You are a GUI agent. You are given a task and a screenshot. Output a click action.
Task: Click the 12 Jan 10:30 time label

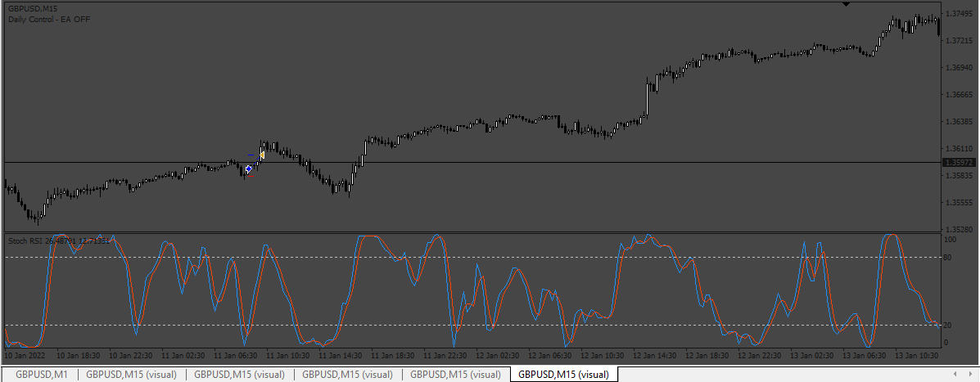pos(603,355)
